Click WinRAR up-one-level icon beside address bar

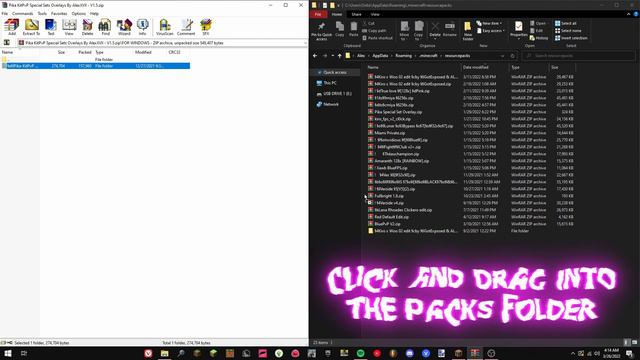tap(7, 42)
